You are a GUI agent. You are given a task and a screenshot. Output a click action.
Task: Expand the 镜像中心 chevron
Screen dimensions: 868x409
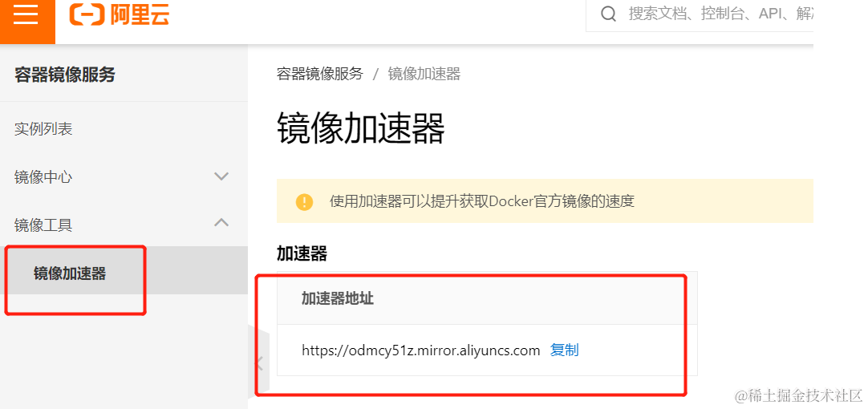click(221, 176)
